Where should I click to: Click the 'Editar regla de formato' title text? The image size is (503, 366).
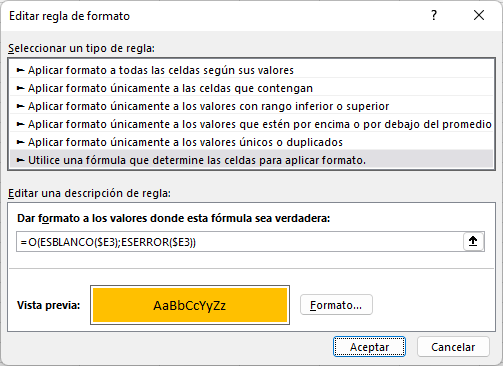69,16
